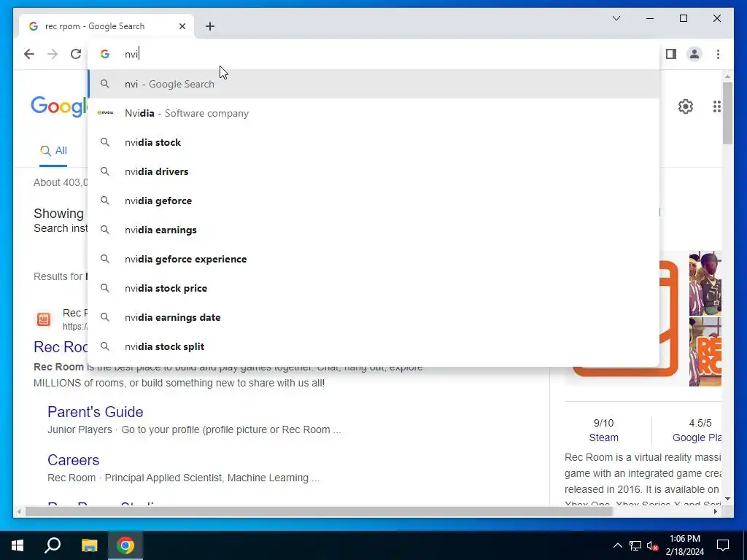
Task: Close the 'rec rpom - Google Search' tab
Action: tap(182, 26)
